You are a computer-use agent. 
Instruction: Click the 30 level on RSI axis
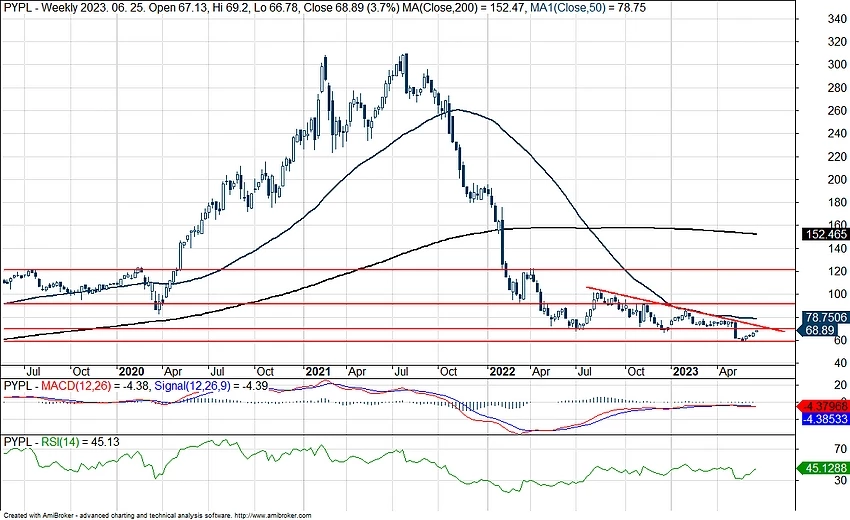(840, 480)
